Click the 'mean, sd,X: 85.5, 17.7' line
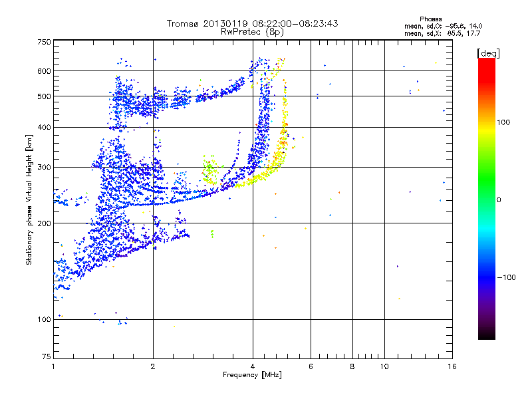This screenshot has width=532, height=399. coord(442,33)
